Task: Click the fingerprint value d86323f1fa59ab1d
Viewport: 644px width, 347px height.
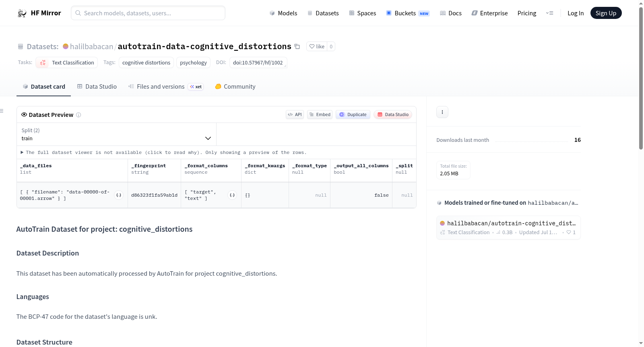Action: click(154, 195)
